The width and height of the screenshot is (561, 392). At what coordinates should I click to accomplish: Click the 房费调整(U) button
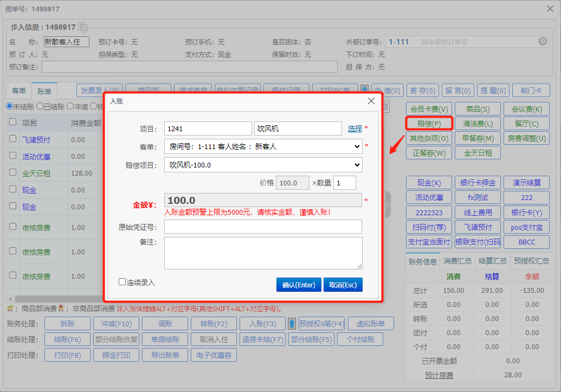coord(526,139)
